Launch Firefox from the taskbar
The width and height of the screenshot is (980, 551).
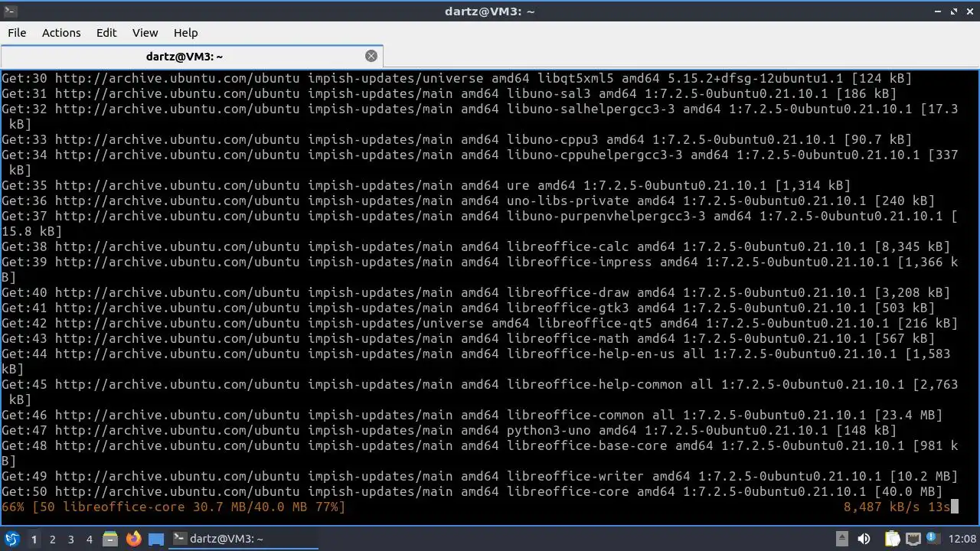(x=133, y=540)
